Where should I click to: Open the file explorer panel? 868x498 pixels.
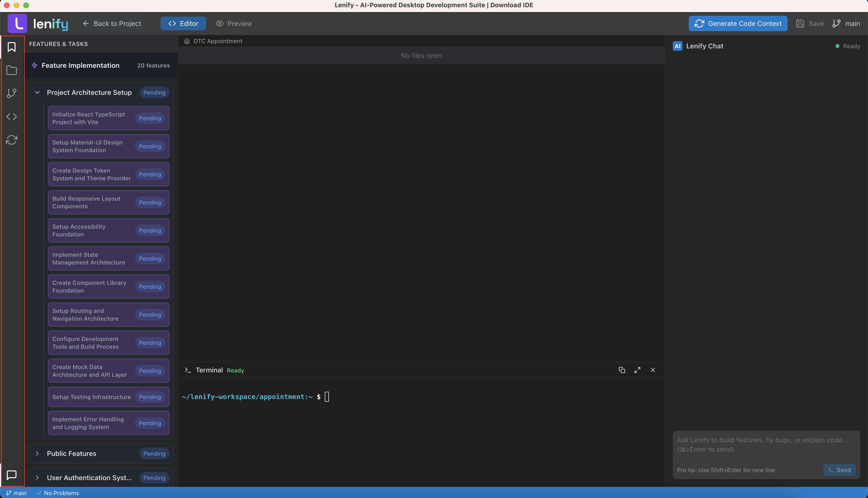coord(12,70)
